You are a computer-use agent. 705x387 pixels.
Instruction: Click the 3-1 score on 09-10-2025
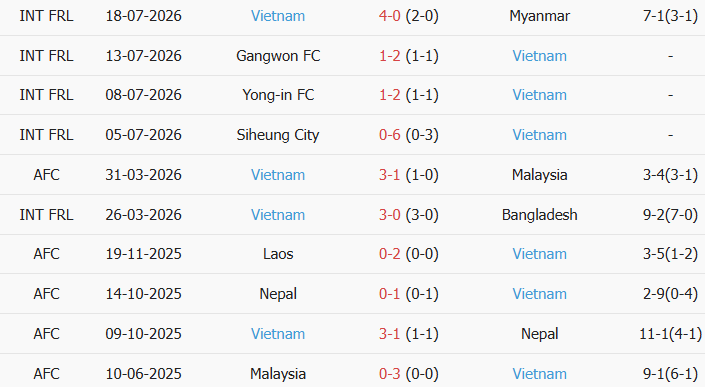tap(389, 334)
